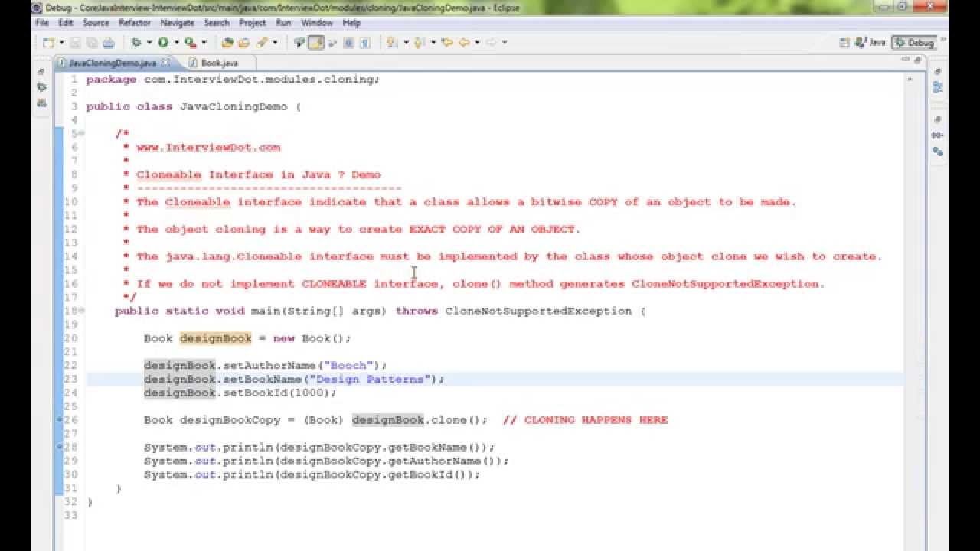Open the Window menu
980x551 pixels.
[x=317, y=23]
